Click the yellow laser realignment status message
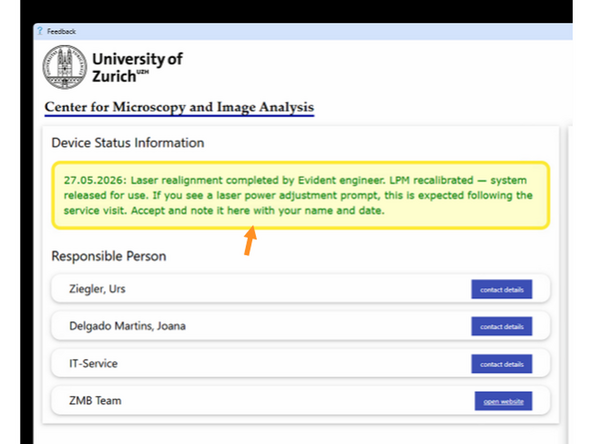This screenshot has width=592, height=444. [301, 195]
